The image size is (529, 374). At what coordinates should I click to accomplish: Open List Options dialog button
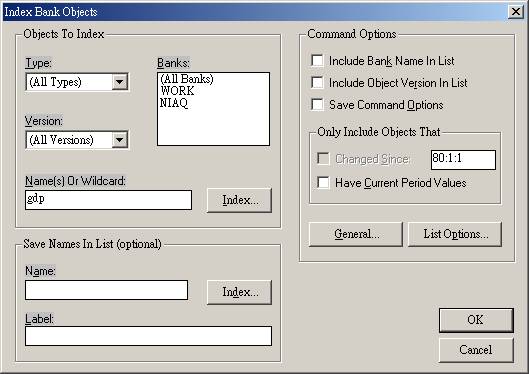[x=455, y=234]
